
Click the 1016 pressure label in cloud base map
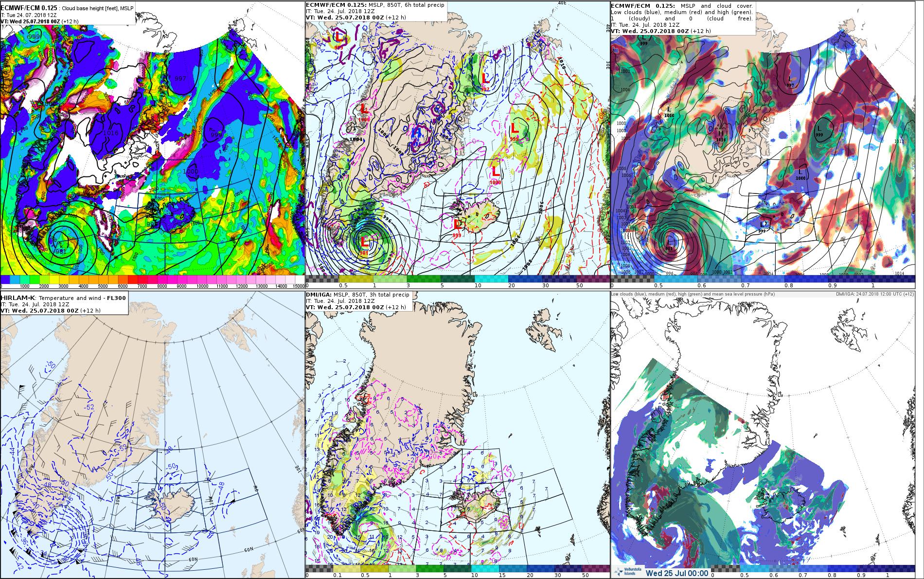click(111, 133)
